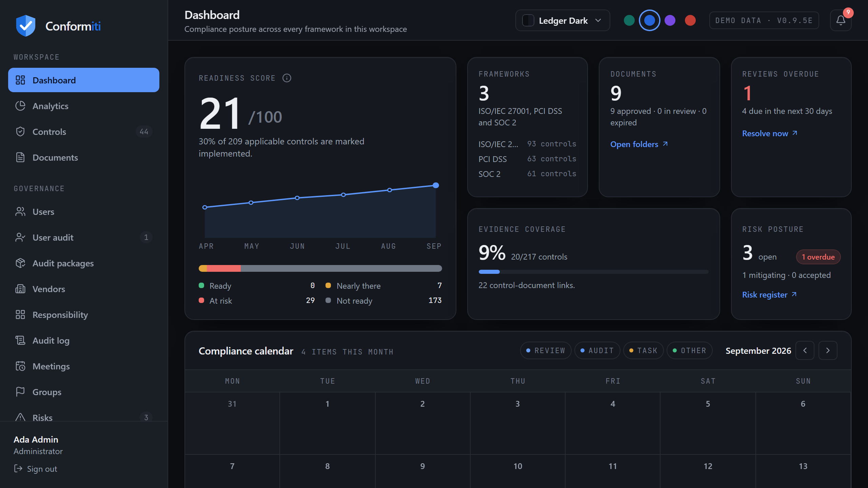This screenshot has width=868, height=488.
Task: Click the Controls shield icon
Action: tap(20, 131)
